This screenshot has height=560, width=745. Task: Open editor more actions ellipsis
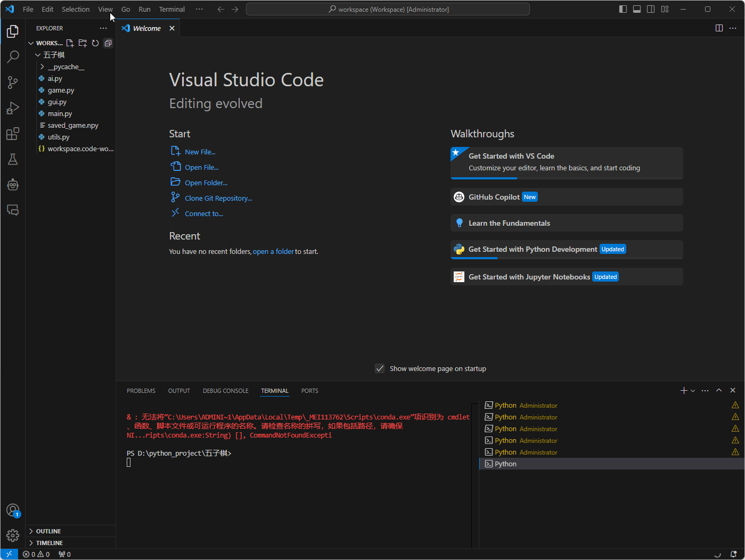point(733,28)
